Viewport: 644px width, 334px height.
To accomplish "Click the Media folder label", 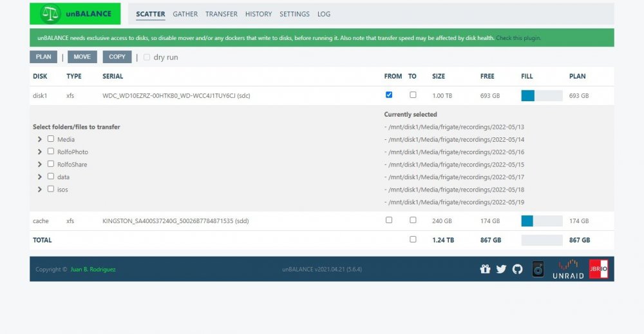I will (x=66, y=139).
